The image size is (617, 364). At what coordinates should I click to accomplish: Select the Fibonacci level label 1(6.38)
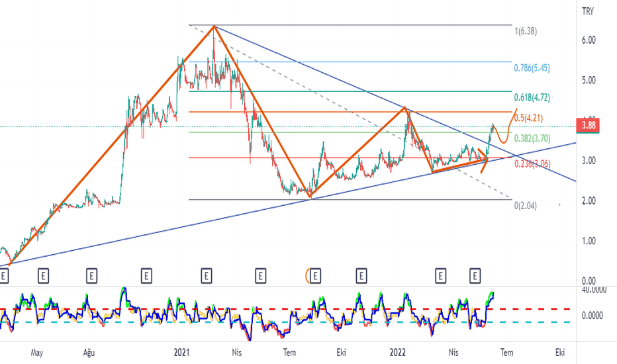(526, 31)
